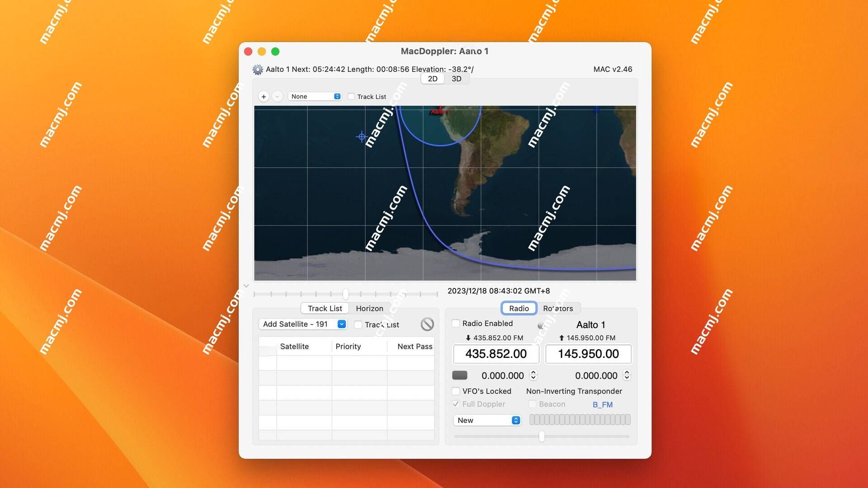Click the uplink offset stepper arrows
Image resolution: width=868 pixels, height=488 pixels.
pyautogui.click(x=627, y=375)
